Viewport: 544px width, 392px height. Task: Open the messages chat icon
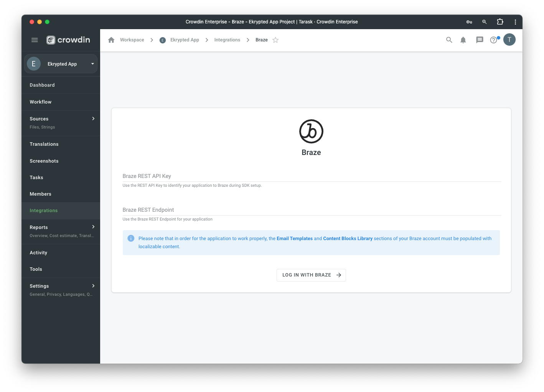click(x=480, y=40)
